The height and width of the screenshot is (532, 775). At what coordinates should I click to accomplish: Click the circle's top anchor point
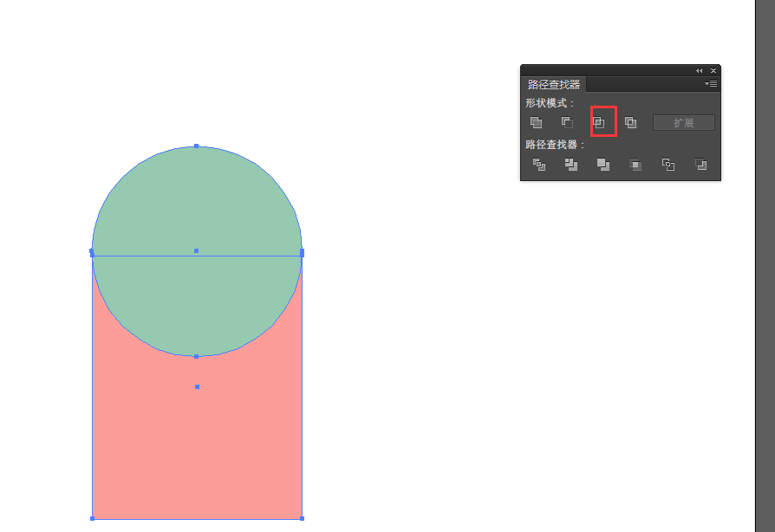pos(196,146)
